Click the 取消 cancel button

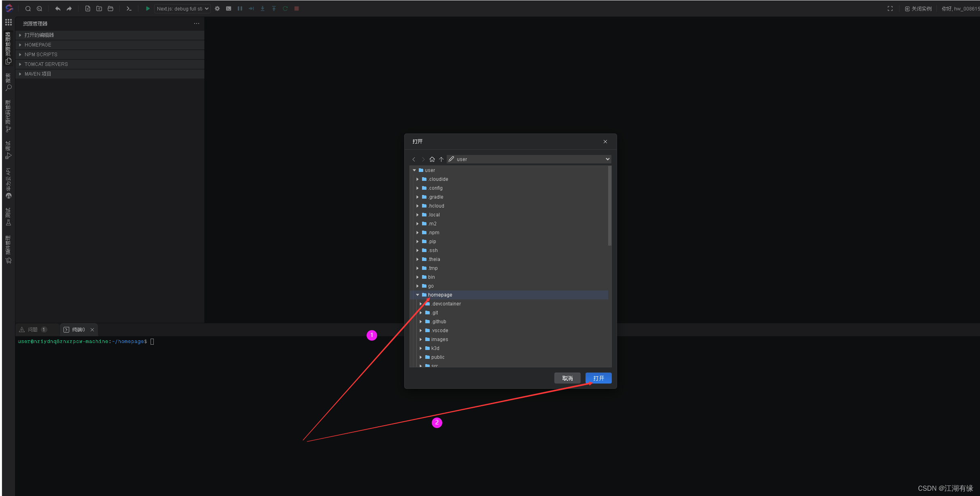coord(567,378)
